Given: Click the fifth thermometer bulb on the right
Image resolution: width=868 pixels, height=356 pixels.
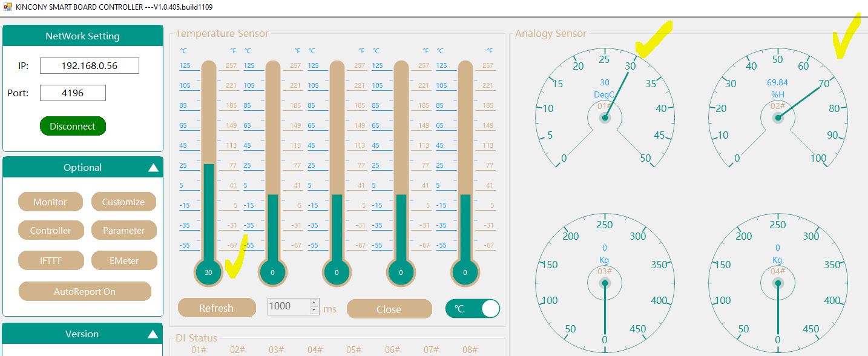Looking at the screenshot, I should tap(465, 272).
